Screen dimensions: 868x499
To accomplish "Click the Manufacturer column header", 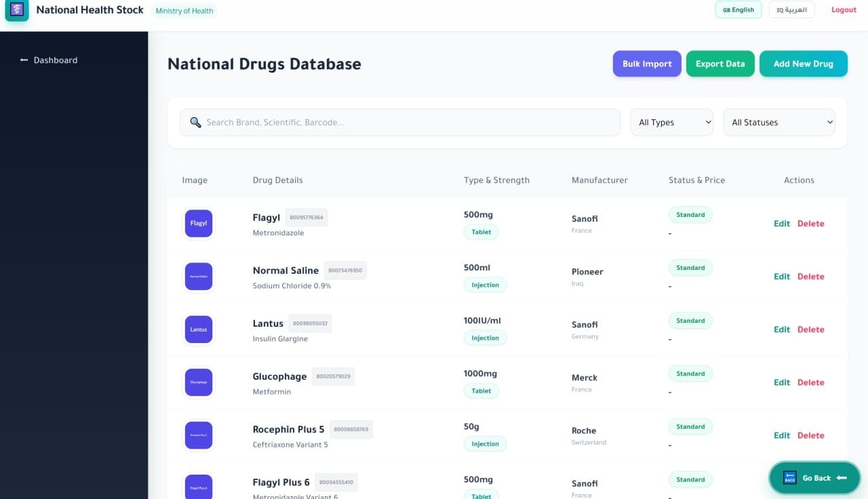I will 599,180.
